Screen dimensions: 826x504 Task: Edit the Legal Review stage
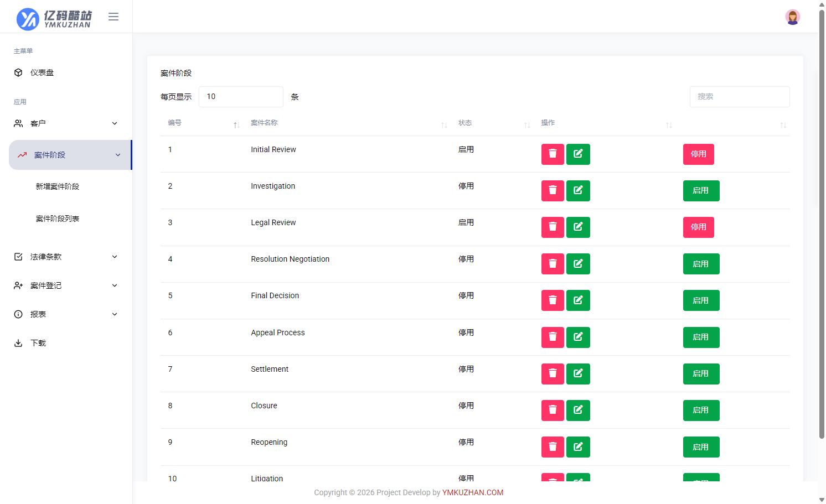(578, 227)
